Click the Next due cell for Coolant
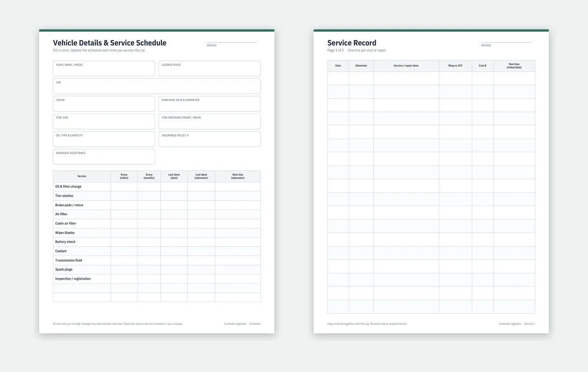The height and width of the screenshot is (372, 588). 238,251
